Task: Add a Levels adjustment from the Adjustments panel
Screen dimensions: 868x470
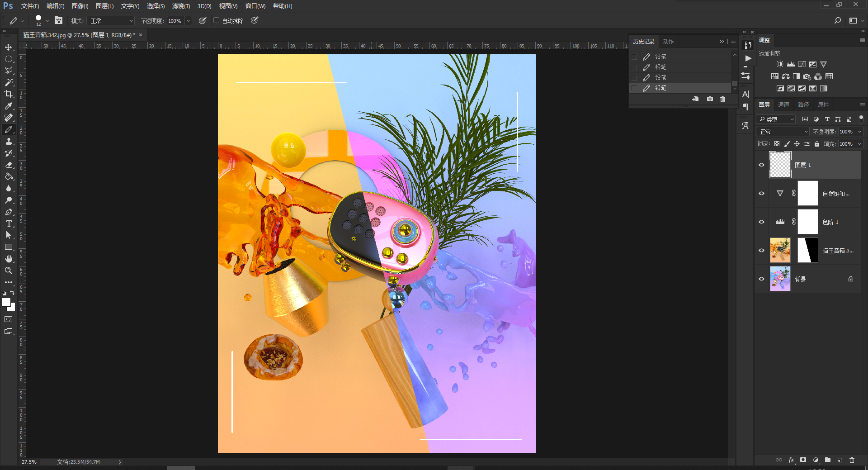Action: (x=790, y=64)
